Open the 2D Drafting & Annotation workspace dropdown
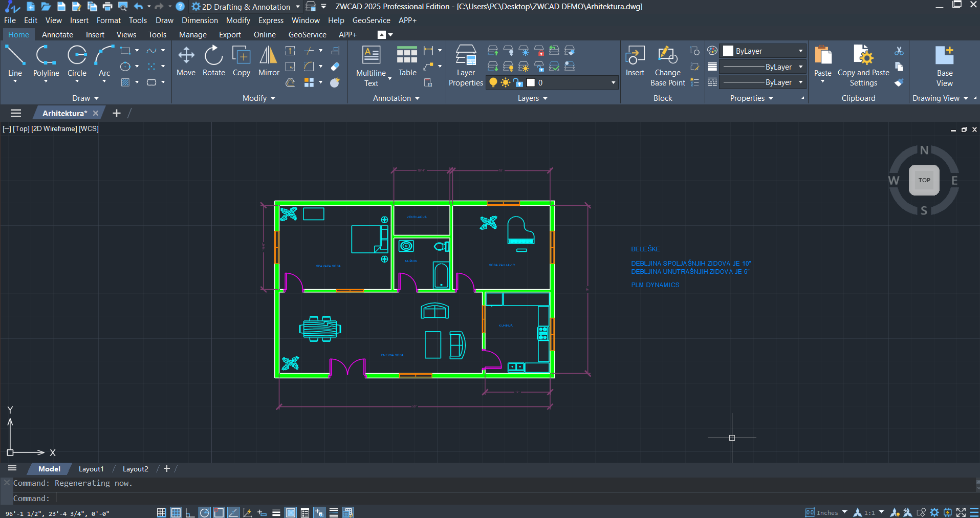This screenshot has height=518, width=980. tap(298, 7)
